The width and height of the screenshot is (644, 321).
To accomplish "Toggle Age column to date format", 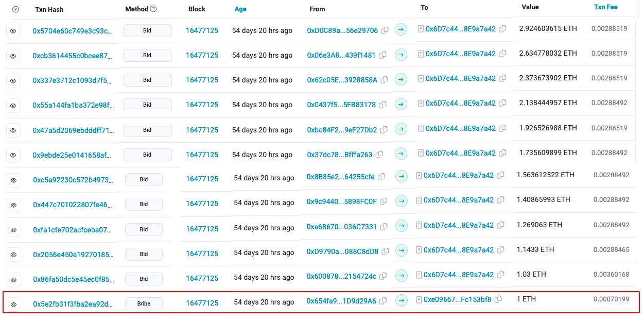I will click(x=240, y=9).
